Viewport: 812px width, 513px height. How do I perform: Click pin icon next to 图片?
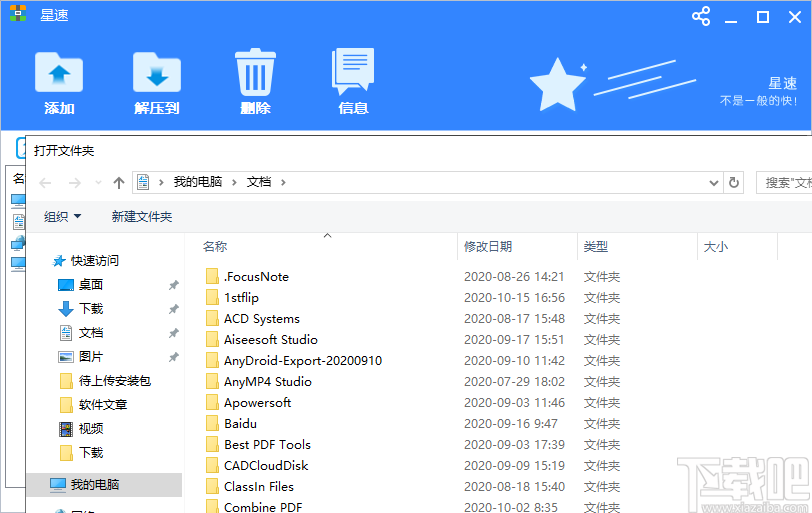[173, 357]
